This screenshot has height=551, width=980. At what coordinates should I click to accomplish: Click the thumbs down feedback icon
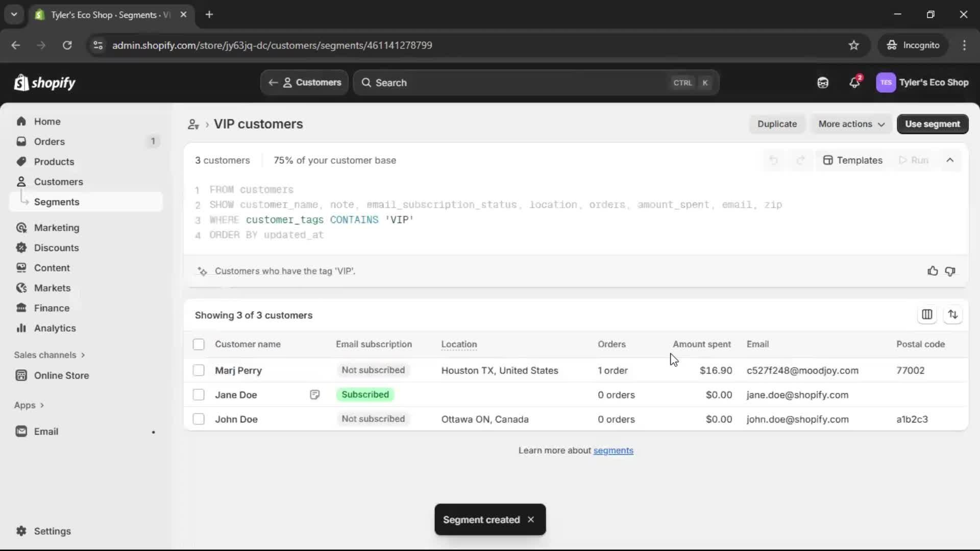tap(950, 271)
